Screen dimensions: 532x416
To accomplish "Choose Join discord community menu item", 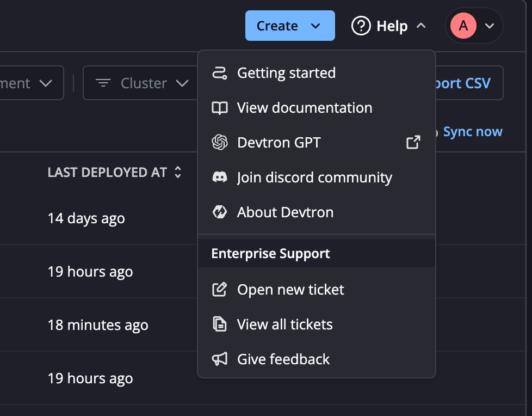I will point(314,178).
